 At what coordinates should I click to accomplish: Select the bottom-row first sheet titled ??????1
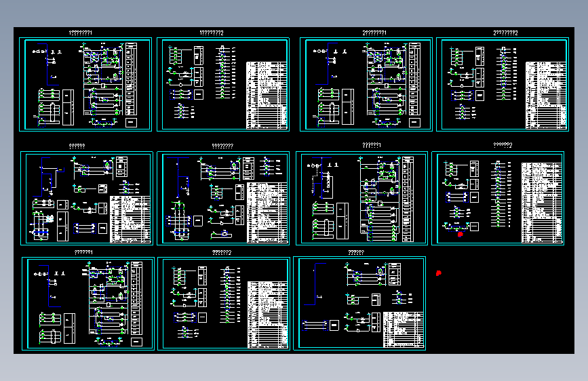pyautogui.click(x=88, y=304)
